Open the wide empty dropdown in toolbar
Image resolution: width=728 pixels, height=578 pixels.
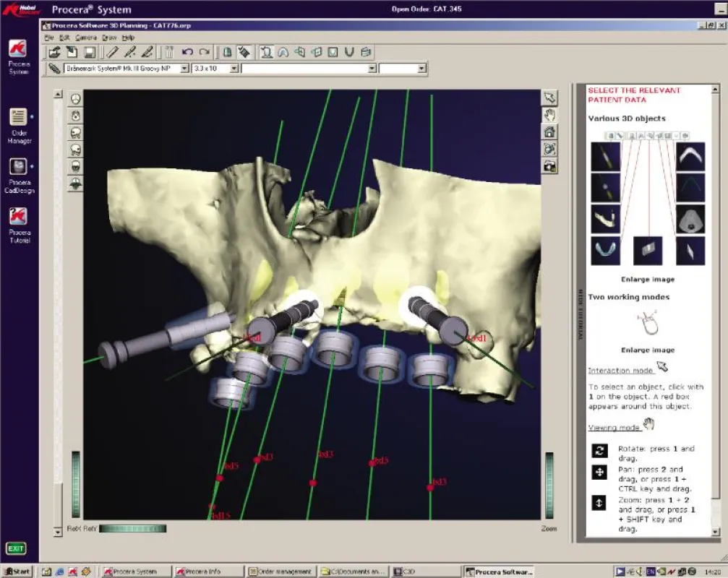(x=372, y=69)
